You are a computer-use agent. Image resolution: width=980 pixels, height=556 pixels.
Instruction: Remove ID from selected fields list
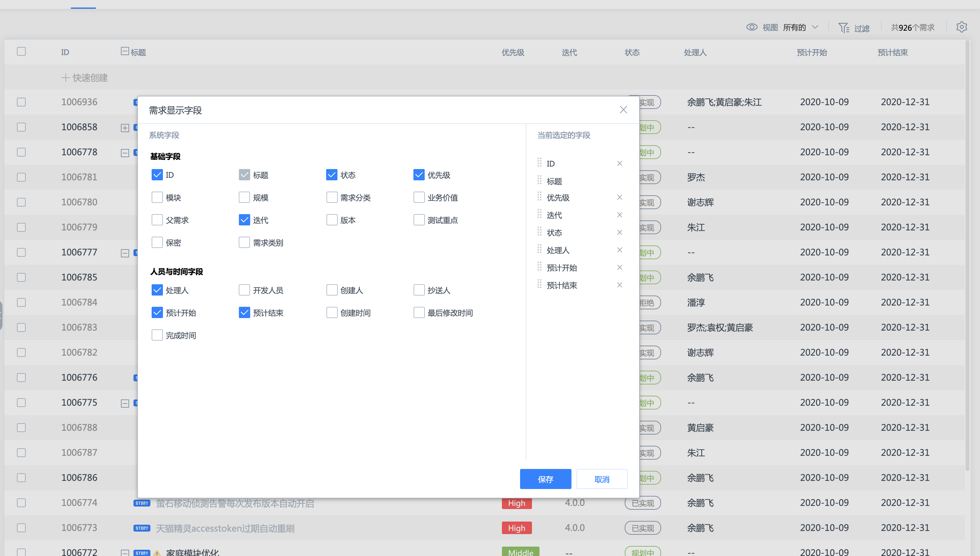click(x=620, y=163)
